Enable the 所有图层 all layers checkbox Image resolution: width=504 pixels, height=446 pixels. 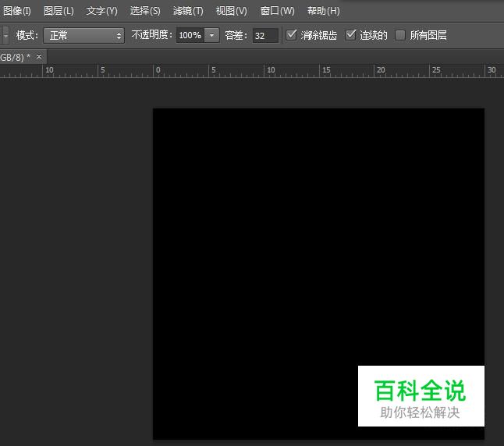[400, 35]
